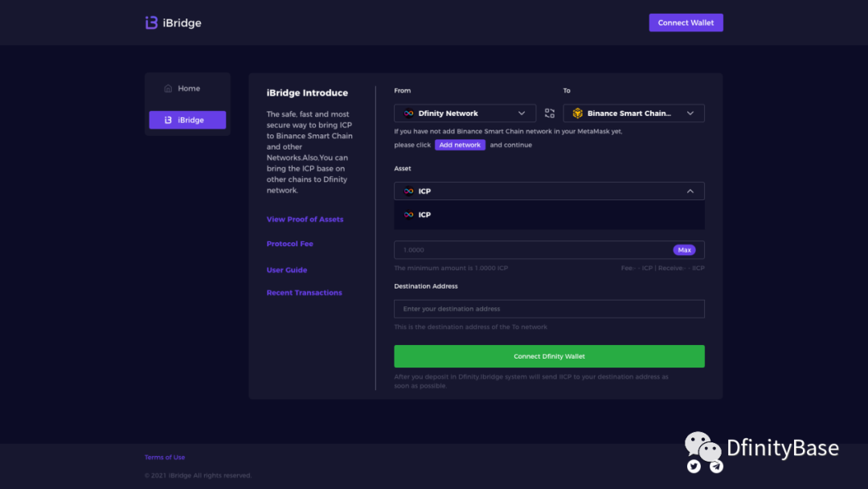Open the From network Dfinity Network dropdown
This screenshot has height=489, width=868.
point(465,113)
